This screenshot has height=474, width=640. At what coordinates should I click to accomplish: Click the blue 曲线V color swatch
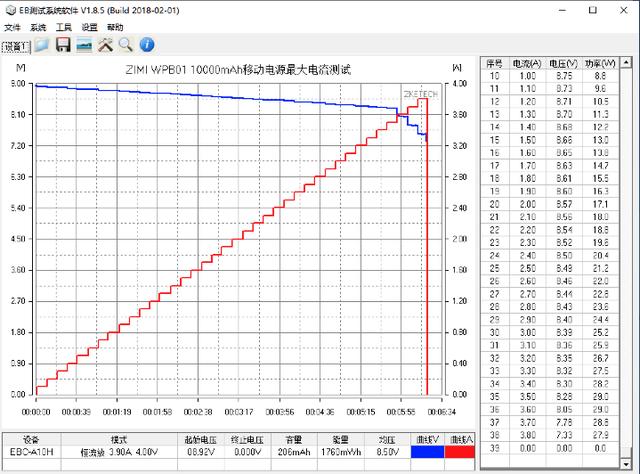click(427, 452)
